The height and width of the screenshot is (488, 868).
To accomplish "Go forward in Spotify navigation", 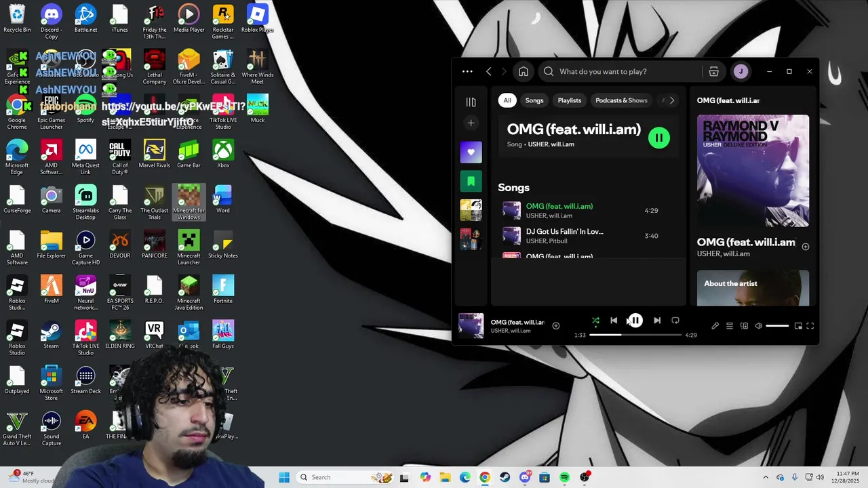I will coord(504,71).
